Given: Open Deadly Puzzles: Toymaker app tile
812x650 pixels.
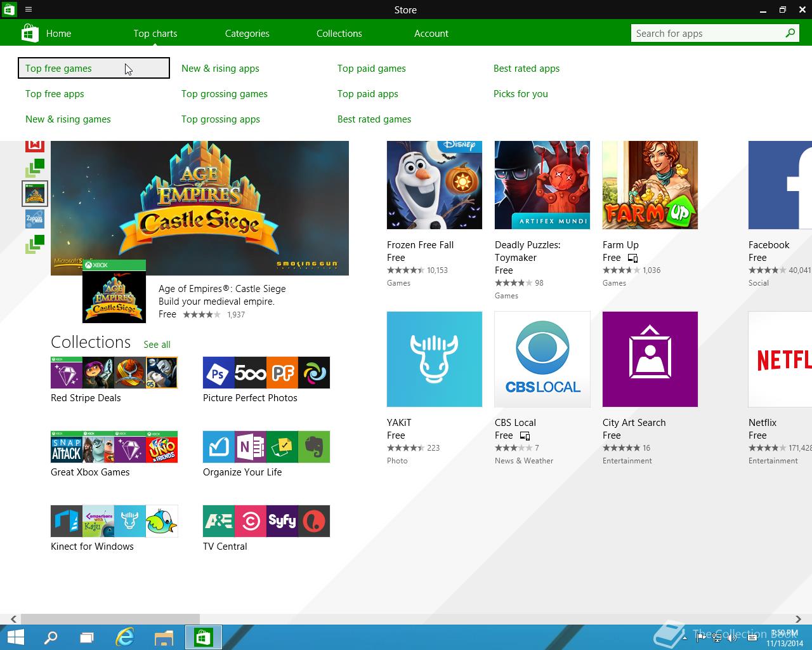Looking at the screenshot, I should 542,185.
